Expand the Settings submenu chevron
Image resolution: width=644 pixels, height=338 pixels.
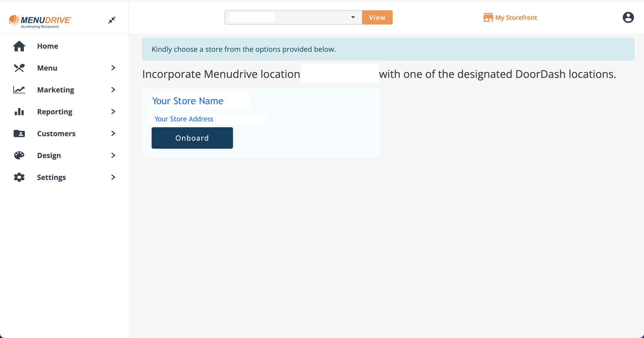tap(113, 177)
